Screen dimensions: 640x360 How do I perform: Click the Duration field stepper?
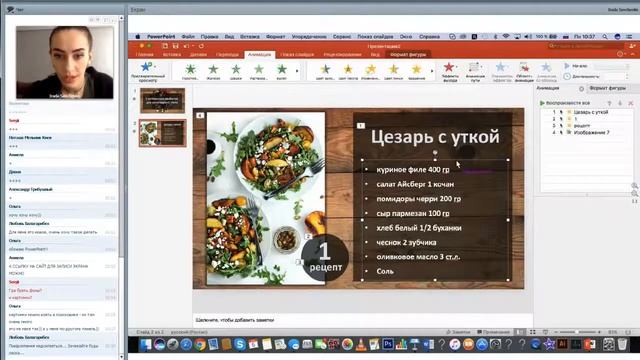627,76
